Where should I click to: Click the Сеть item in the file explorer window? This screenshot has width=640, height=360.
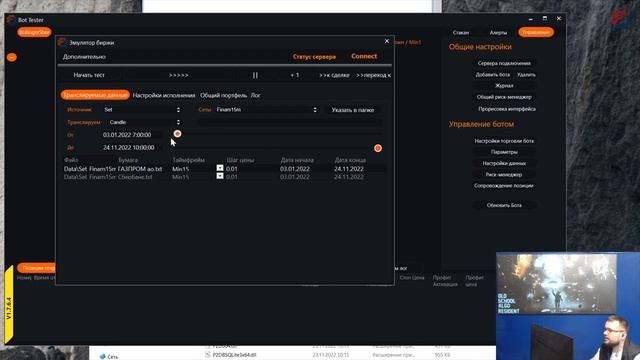click(x=109, y=356)
